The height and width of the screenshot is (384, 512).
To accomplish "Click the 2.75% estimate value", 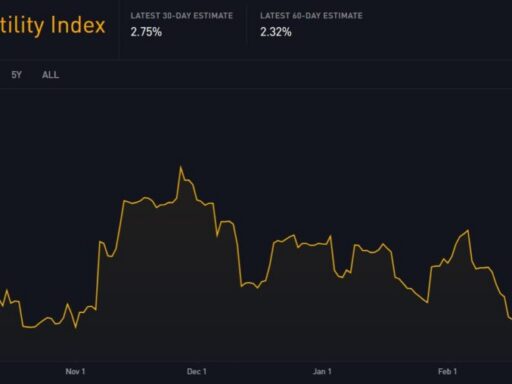I will [x=146, y=32].
